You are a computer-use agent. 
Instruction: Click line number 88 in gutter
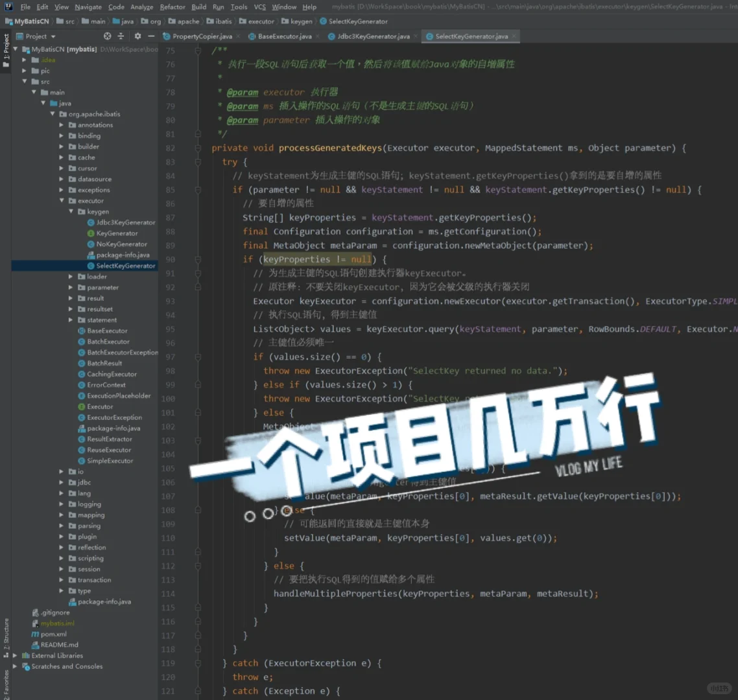tap(170, 231)
